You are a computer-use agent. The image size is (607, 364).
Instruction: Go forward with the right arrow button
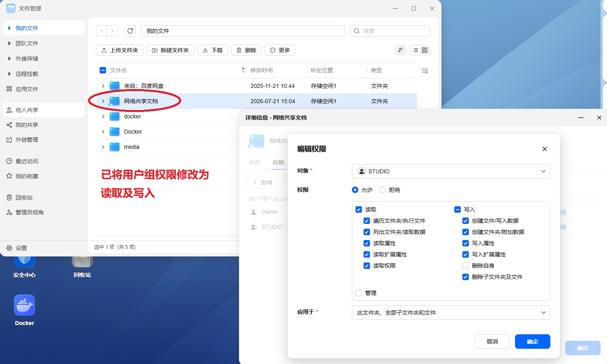113,31
